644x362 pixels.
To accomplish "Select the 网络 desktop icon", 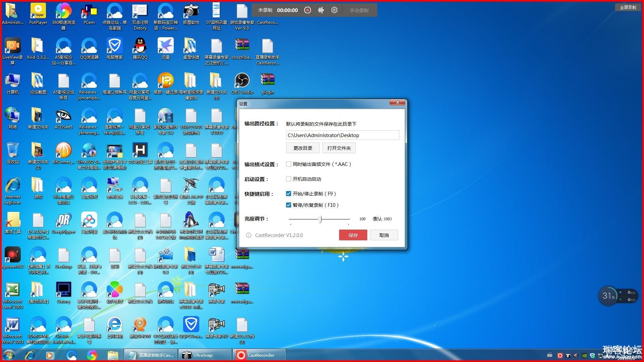I will coord(13,119).
